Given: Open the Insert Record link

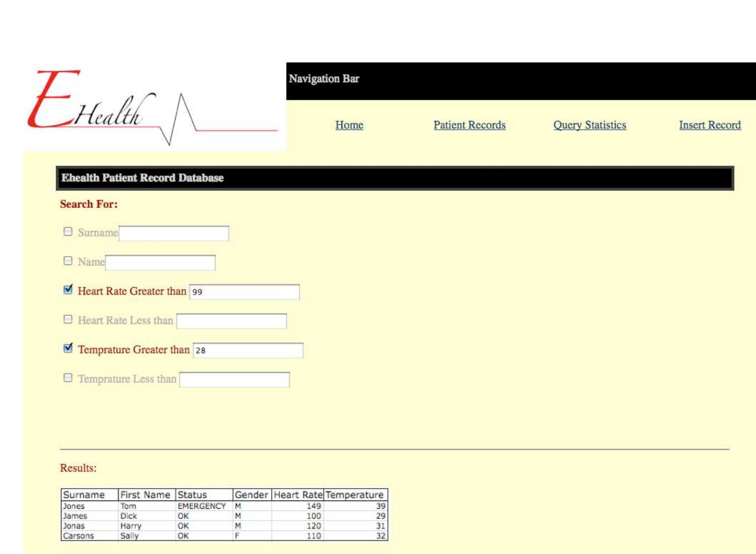Looking at the screenshot, I should [710, 125].
